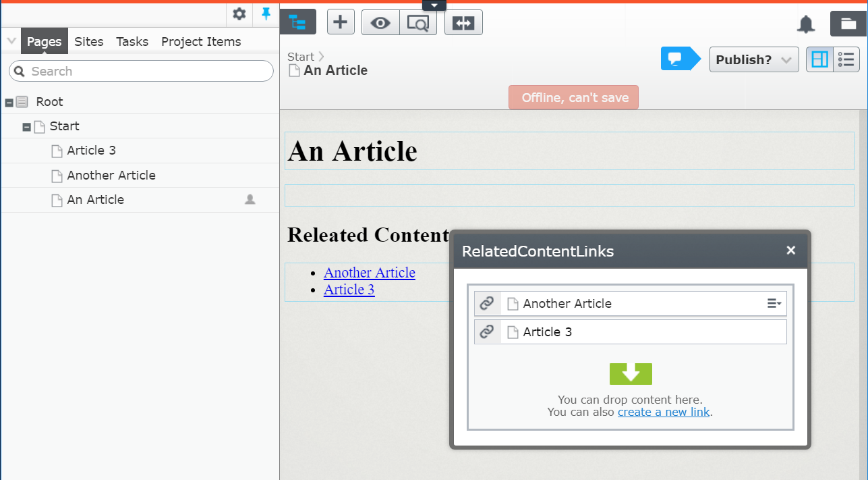Close the RelatedContentLinks dialog
This screenshot has width=868, height=480.
click(791, 250)
